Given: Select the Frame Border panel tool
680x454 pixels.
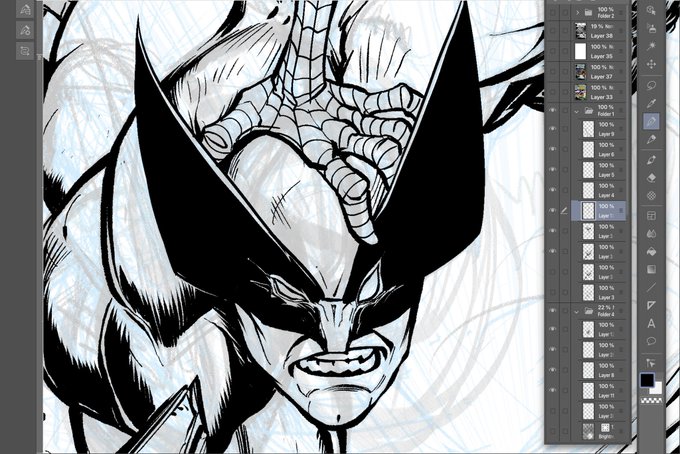Looking at the screenshot, I should (651, 216).
